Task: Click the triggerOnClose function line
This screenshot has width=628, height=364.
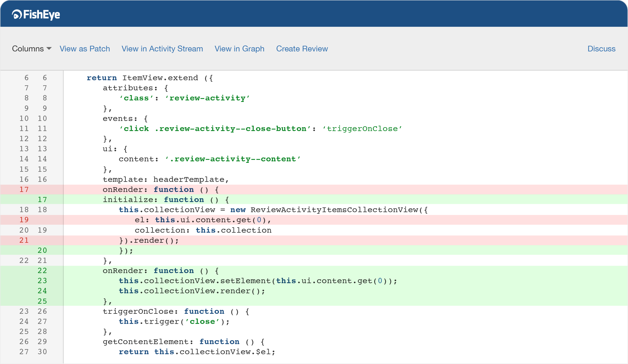Action: click(176, 311)
